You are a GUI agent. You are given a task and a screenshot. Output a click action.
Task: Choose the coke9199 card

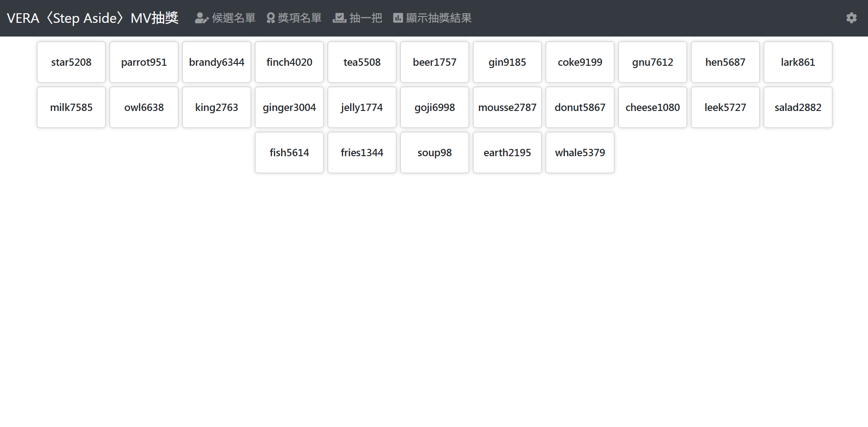[580, 62]
